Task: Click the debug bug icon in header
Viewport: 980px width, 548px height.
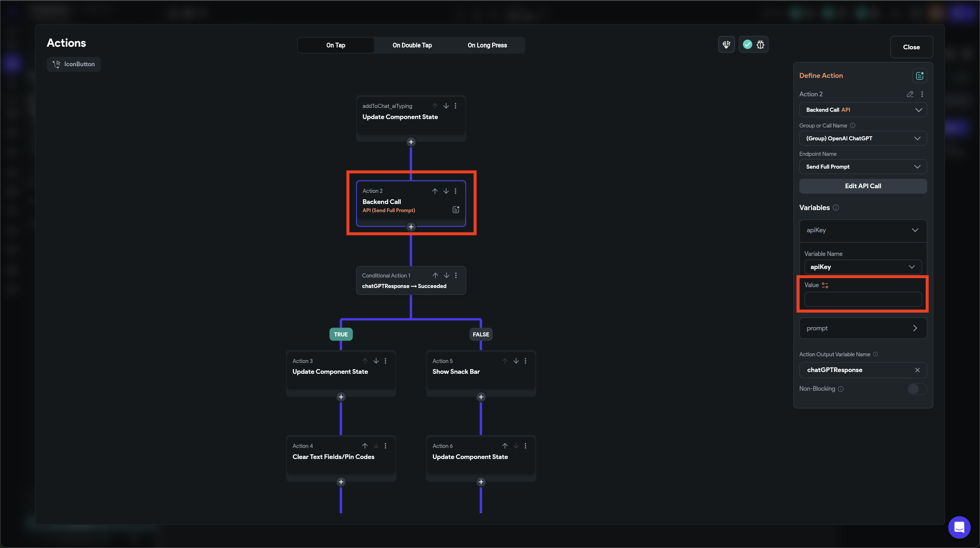Action: tap(760, 45)
